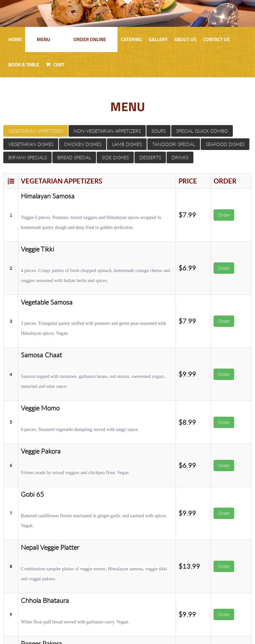Order the Nepali Veggie Platter
Image resolution: width=255 pixels, height=644 pixels.
224,566
